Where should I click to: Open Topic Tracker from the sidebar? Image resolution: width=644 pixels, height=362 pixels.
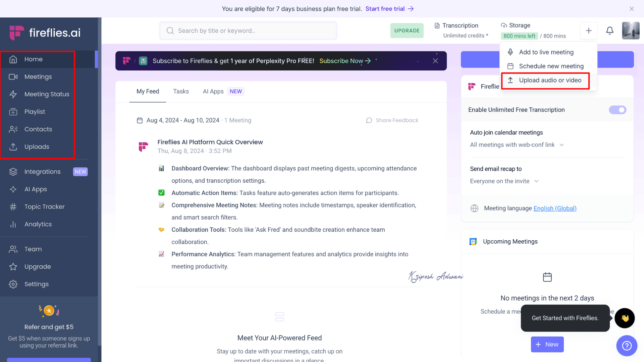[44, 207]
